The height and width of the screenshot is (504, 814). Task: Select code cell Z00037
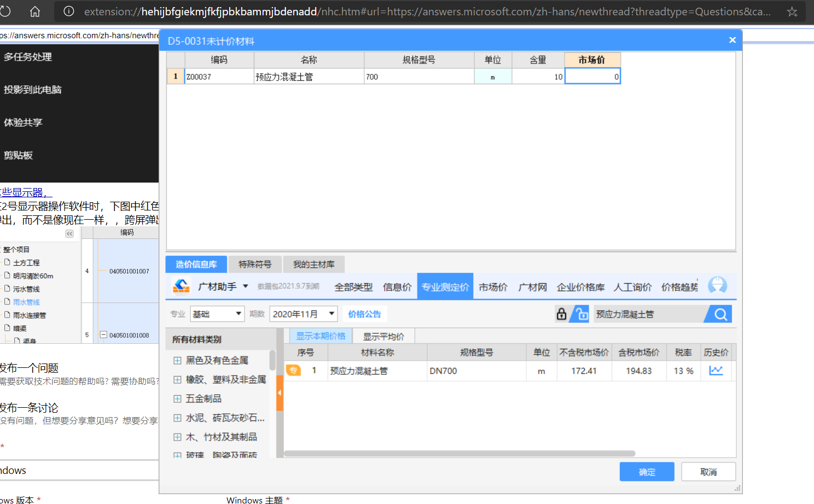[x=219, y=77]
